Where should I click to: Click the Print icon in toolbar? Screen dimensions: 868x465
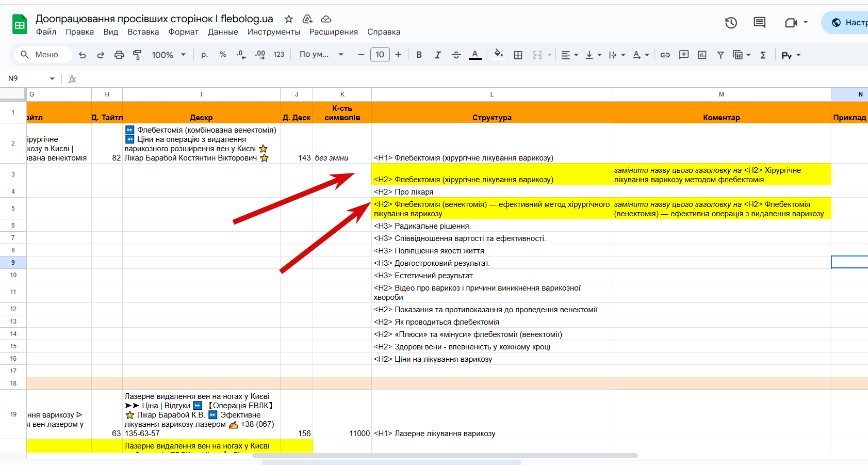119,55
